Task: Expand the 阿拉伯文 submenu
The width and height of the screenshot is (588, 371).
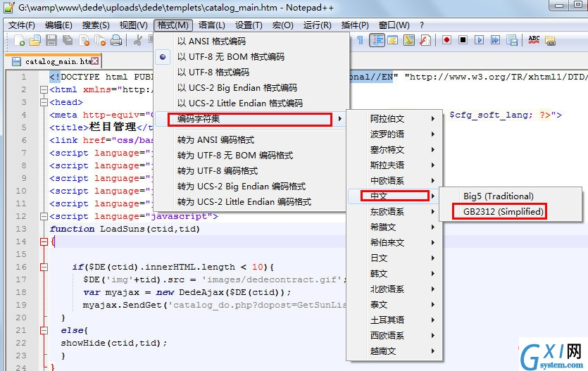Action: coord(394,119)
